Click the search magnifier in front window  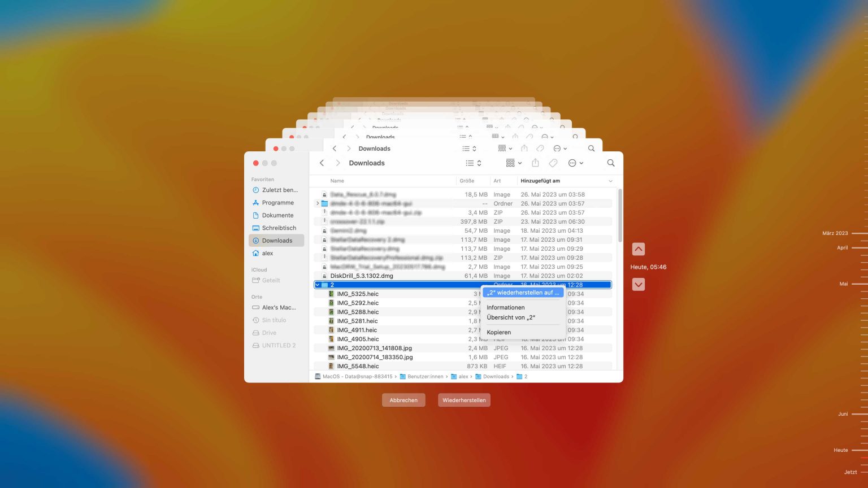click(x=611, y=163)
